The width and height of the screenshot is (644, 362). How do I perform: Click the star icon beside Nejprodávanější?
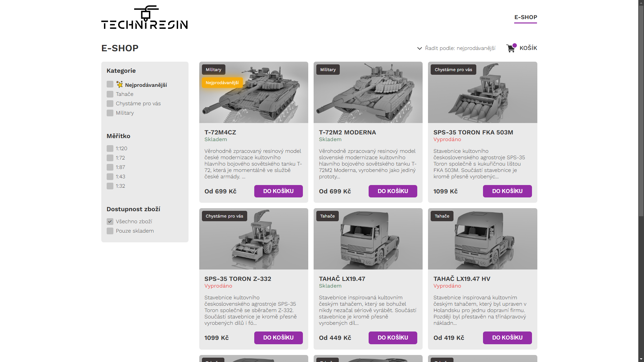119,84
